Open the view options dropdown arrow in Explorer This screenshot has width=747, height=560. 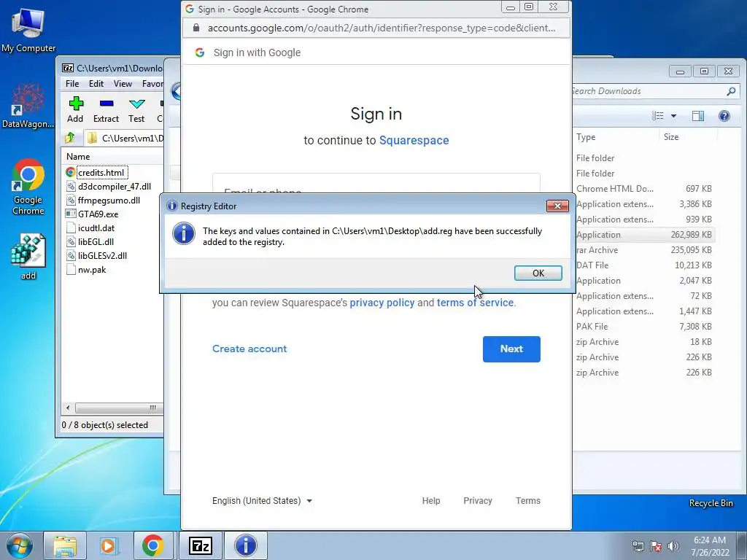pos(673,116)
